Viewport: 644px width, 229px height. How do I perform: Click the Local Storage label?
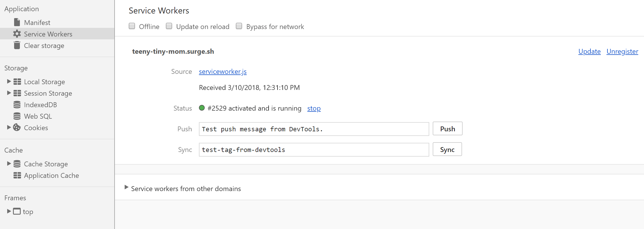[x=45, y=82]
